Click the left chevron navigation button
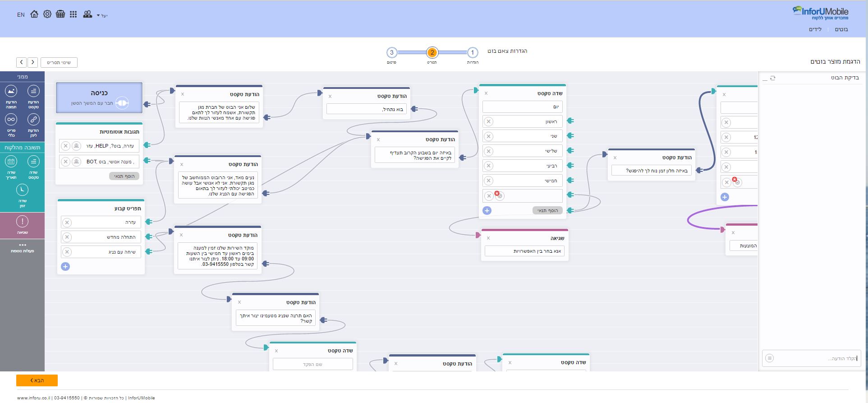Viewport: 868px width, 403px height. coord(22,62)
